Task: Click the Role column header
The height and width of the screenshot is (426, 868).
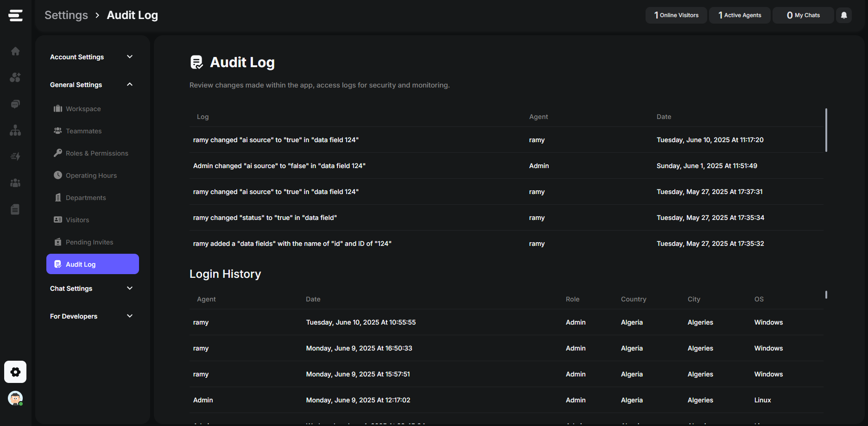Action: pyautogui.click(x=573, y=299)
